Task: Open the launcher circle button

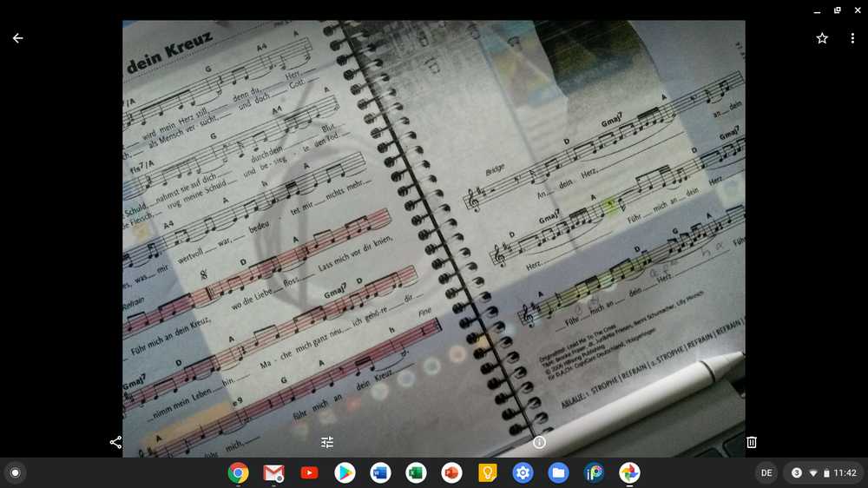Action: [x=15, y=472]
